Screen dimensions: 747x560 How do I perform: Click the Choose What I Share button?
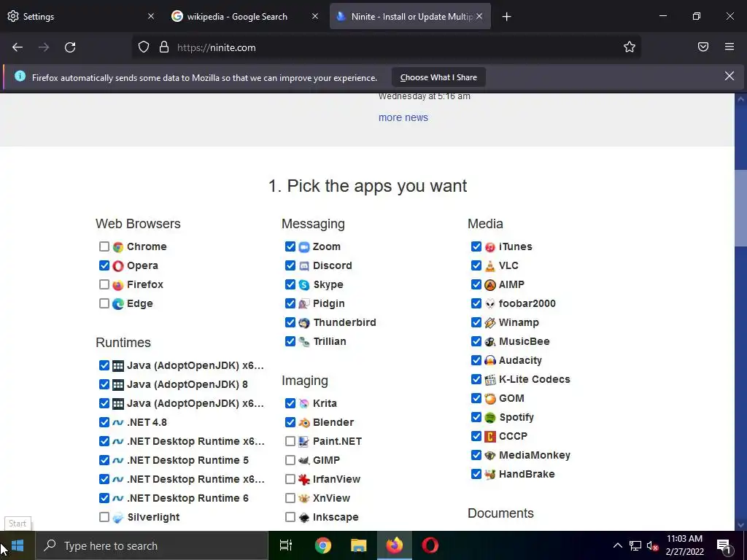coord(438,77)
